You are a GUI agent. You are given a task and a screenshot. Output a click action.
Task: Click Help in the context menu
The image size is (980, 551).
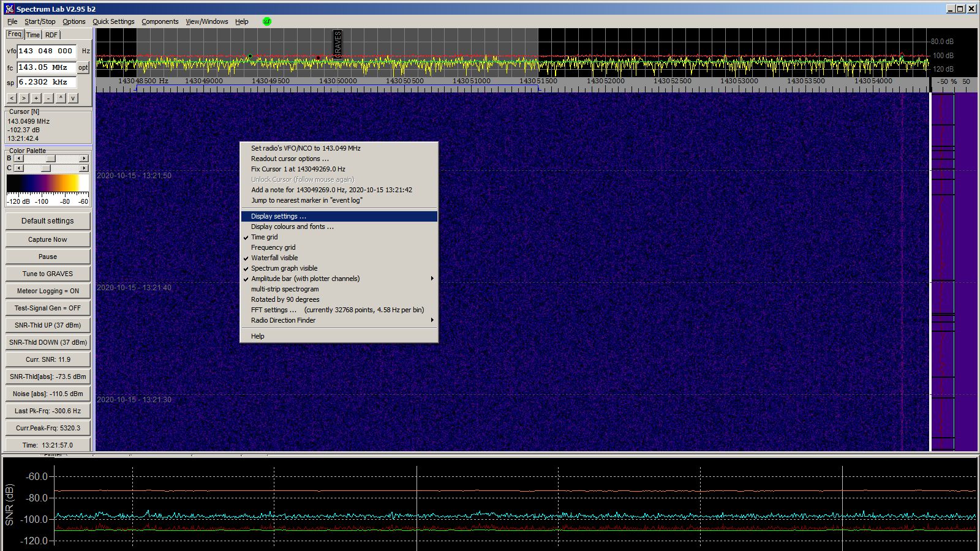[339, 336]
